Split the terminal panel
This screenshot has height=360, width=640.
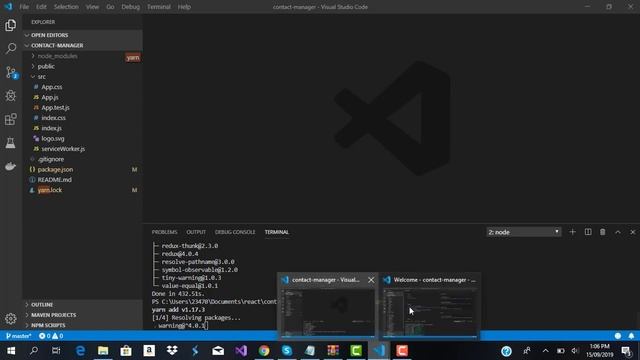[588, 232]
